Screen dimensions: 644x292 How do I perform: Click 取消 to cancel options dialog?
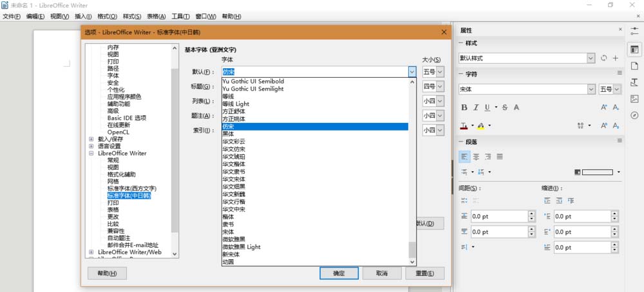click(x=382, y=273)
